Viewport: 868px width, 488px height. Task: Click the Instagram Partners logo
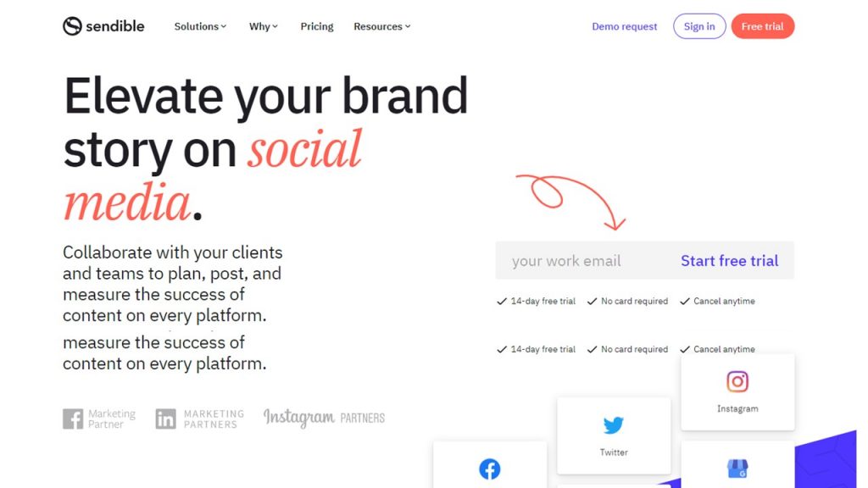(324, 418)
